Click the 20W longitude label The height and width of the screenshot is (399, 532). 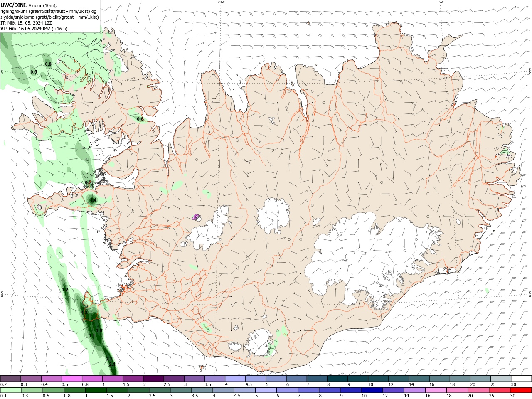[x=221, y=2]
